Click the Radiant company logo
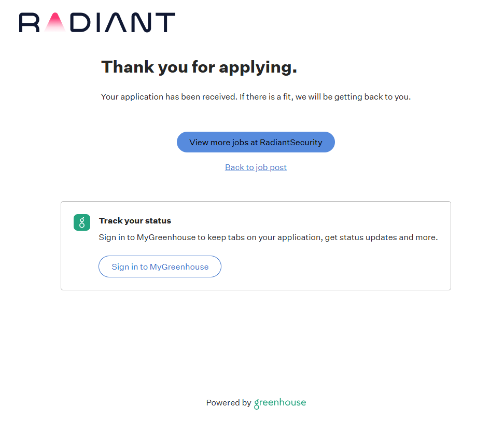 point(97,23)
